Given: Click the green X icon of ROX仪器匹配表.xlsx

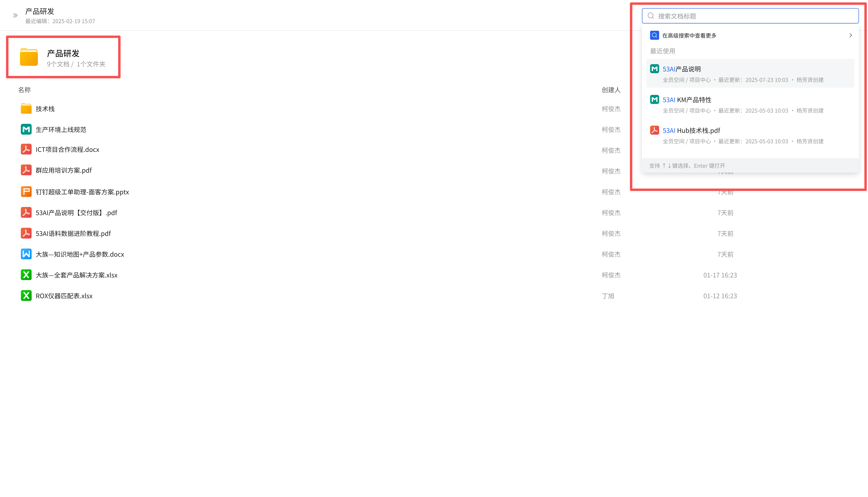Looking at the screenshot, I should pyautogui.click(x=26, y=296).
